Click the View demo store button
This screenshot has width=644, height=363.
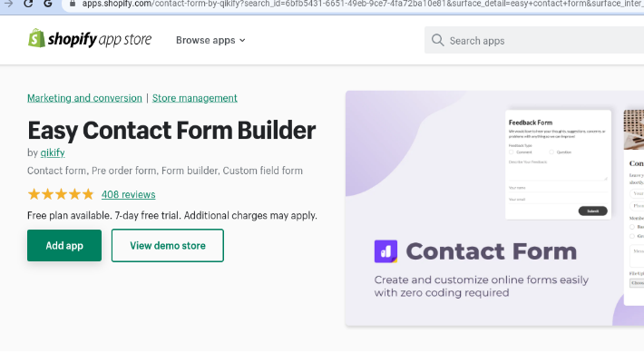click(x=168, y=245)
